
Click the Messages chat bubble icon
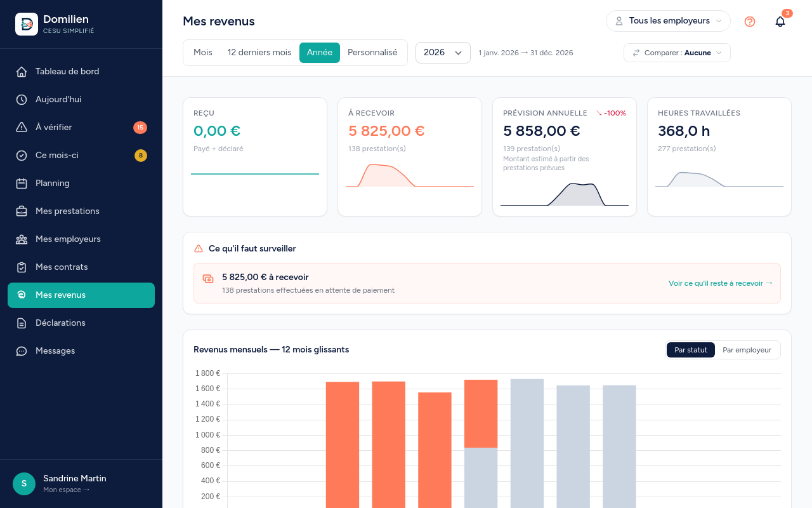pos(22,351)
